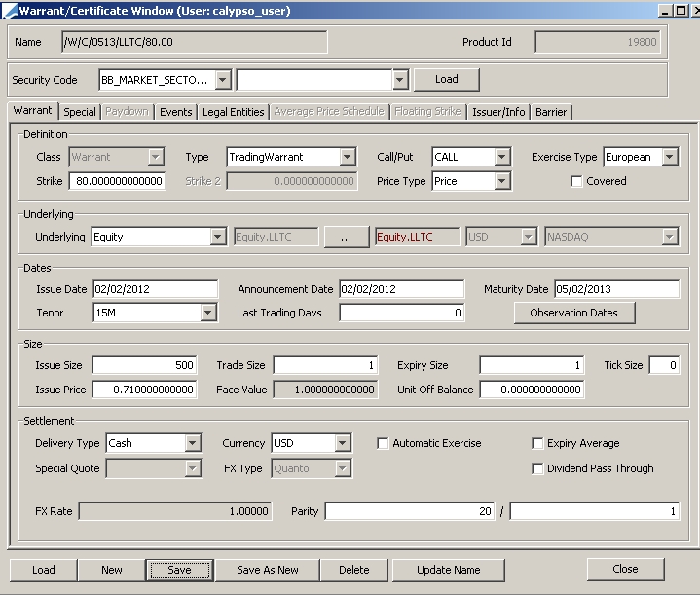Image resolution: width=700 pixels, height=595 pixels.
Task: Open the Delivery Type dropdown
Action: pos(192,443)
